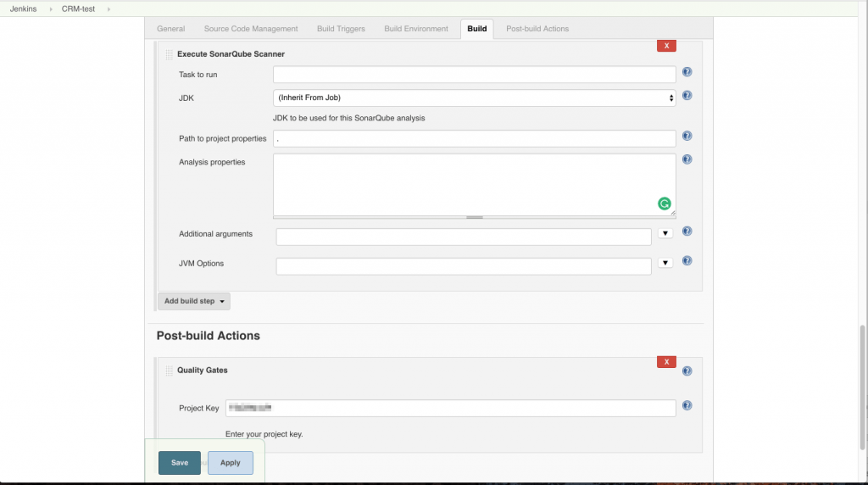Expand the JVM Options field arrow
The width and height of the screenshot is (868, 485).
point(665,263)
